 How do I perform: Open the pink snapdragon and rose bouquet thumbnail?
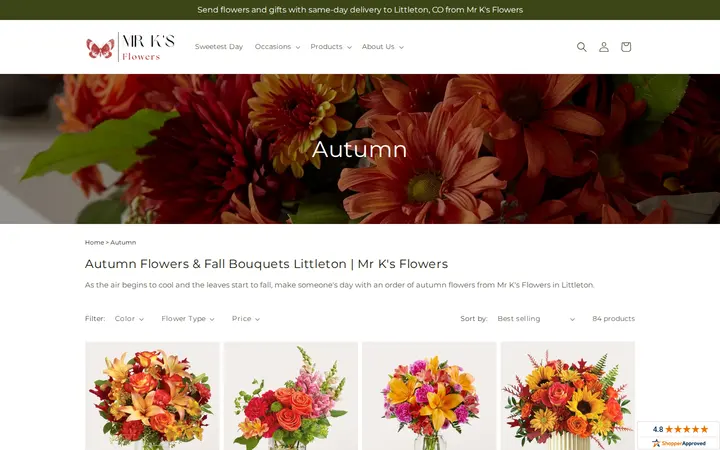[291, 396]
